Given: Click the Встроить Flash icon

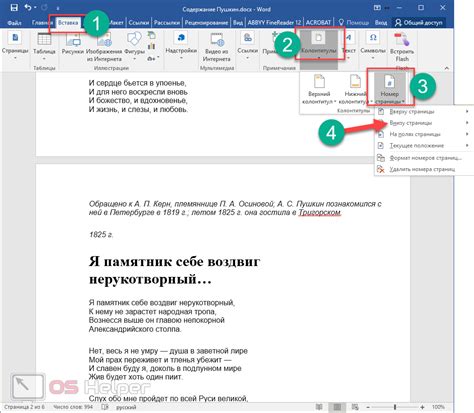Looking at the screenshot, I should (x=402, y=47).
